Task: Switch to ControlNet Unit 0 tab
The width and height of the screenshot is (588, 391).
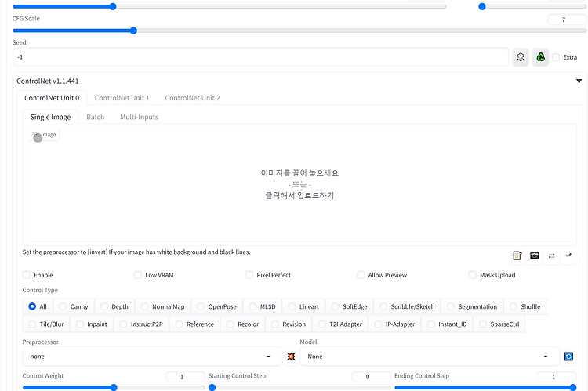Action: 52,98
